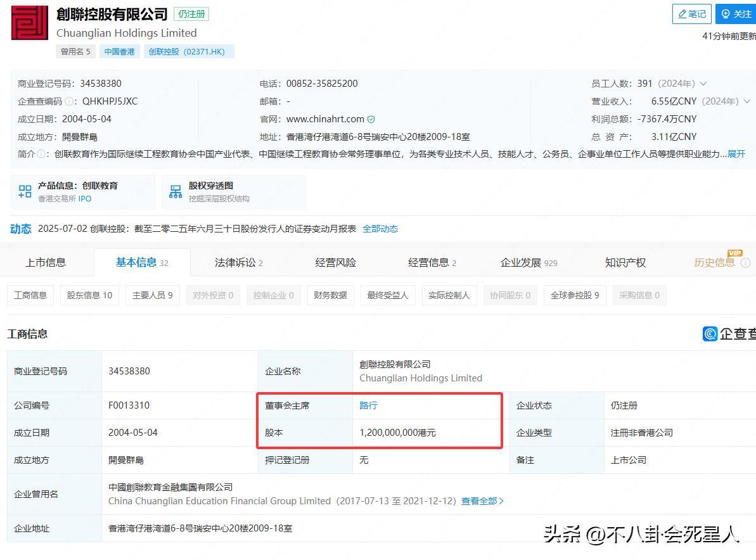Click the 产品信息 grid icon
This screenshot has height=560, width=756.
click(25, 192)
